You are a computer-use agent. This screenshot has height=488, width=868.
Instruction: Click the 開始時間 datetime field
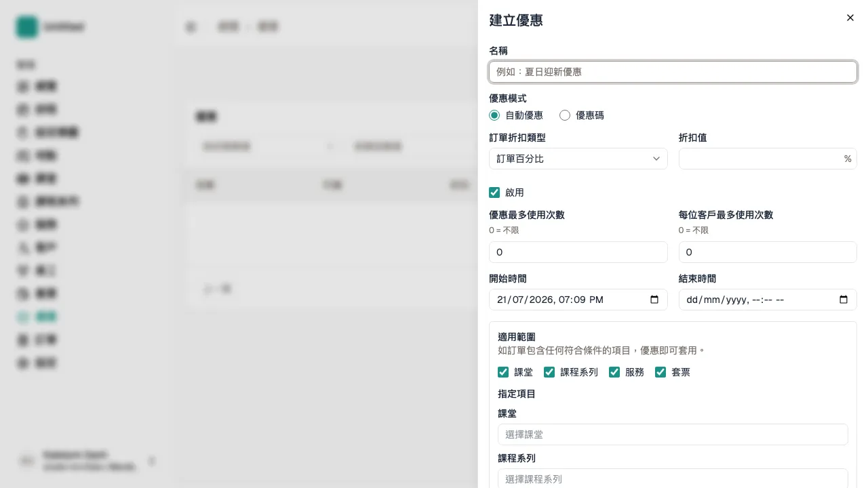(578, 300)
